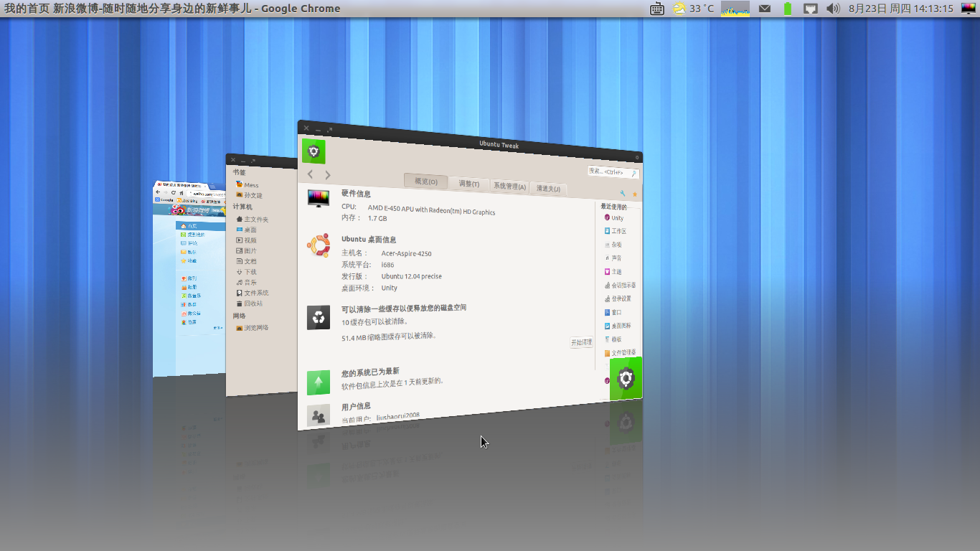980x551 pixels.
Task: Click the keyboard indicator in top panel
Action: point(657,9)
